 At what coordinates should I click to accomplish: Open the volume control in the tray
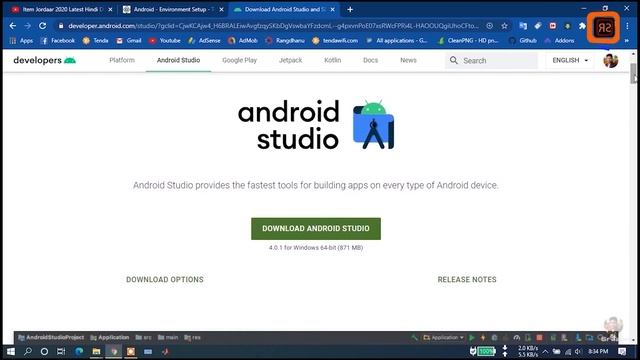click(578, 351)
